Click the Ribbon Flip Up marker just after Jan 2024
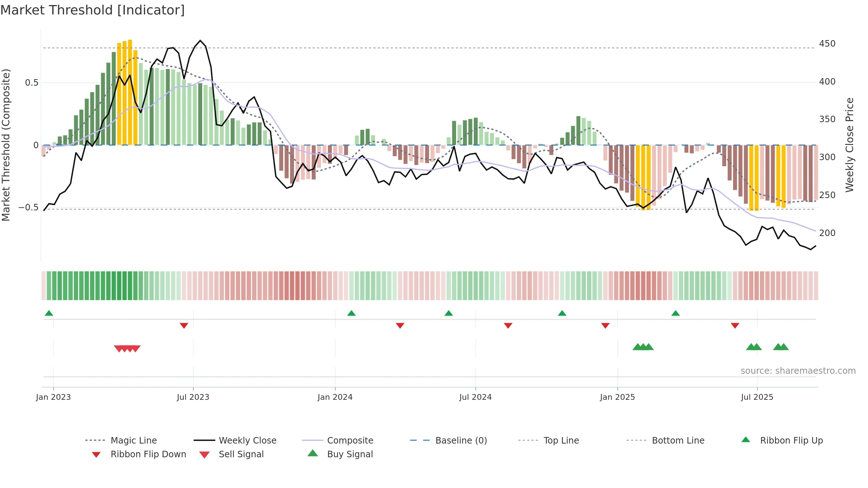 (x=351, y=313)
